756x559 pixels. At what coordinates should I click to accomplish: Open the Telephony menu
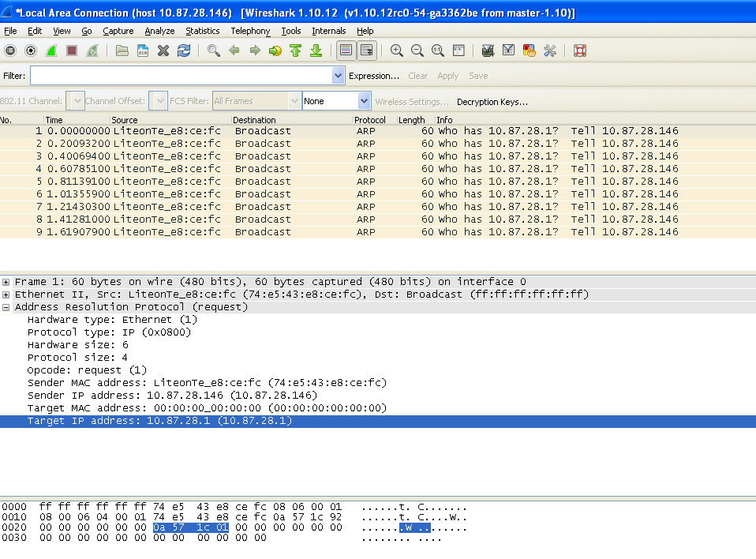pos(250,31)
